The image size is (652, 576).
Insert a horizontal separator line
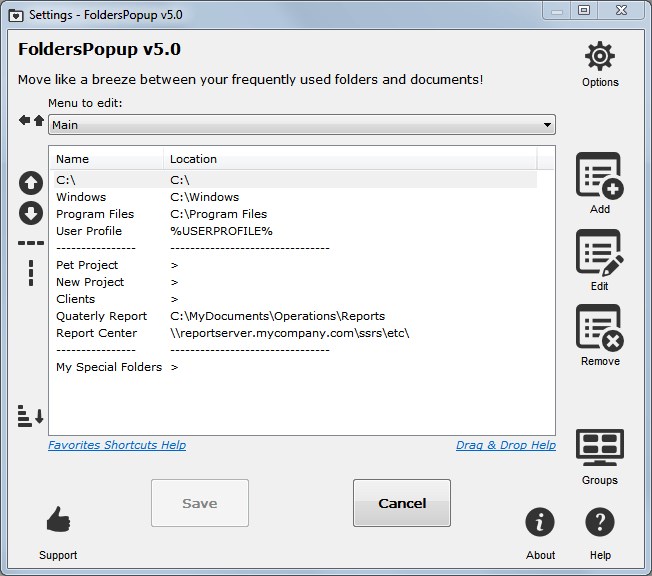tap(31, 243)
